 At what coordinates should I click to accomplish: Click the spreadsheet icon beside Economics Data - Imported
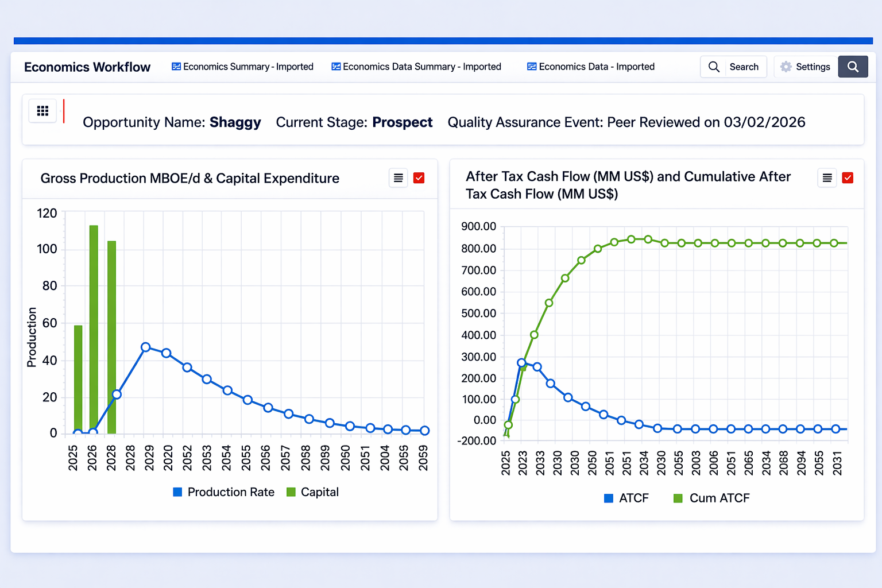(531, 67)
